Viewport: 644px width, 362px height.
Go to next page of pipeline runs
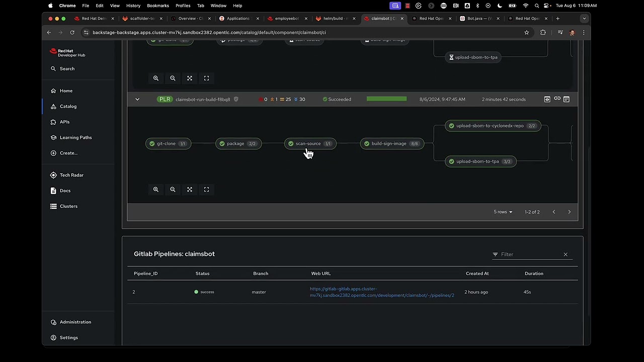pos(570,212)
